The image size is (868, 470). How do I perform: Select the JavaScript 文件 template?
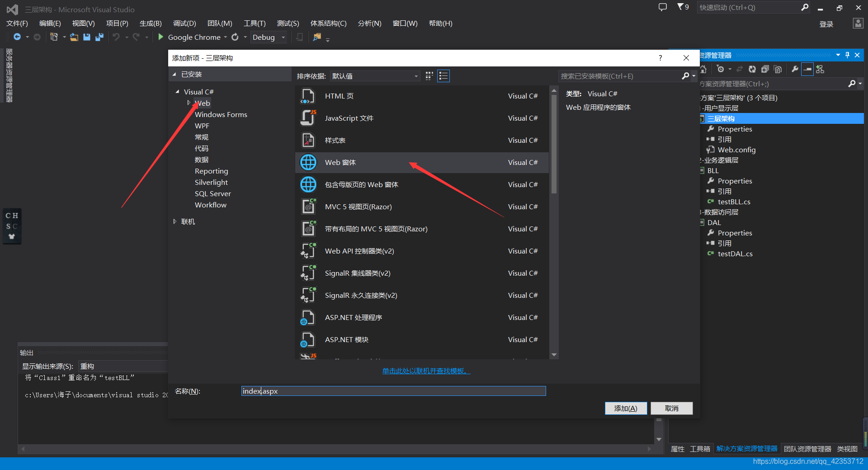click(422, 118)
